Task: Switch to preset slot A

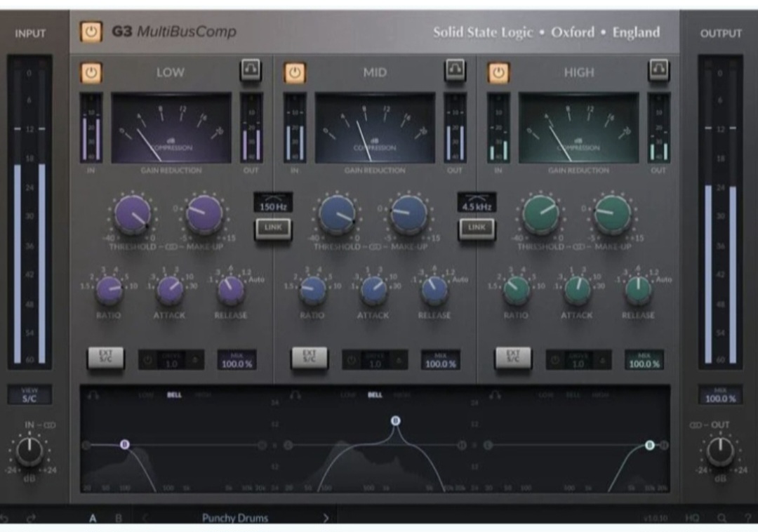Action: pyautogui.click(x=93, y=519)
